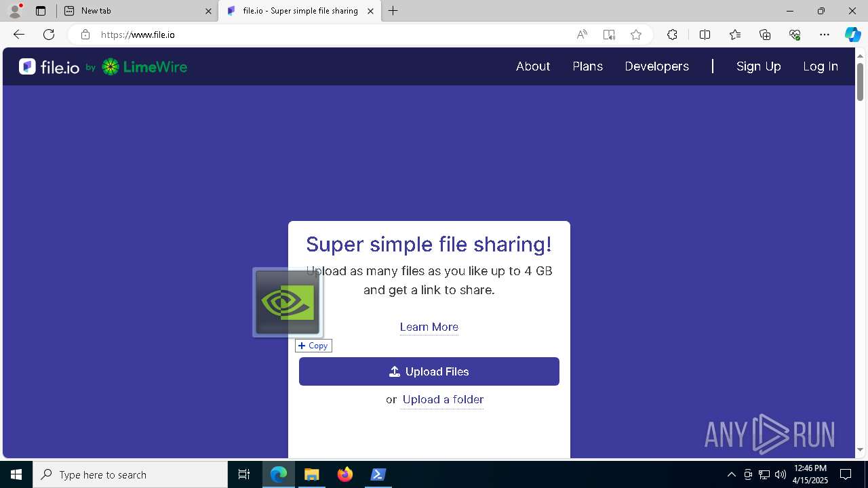Viewport: 868px width, 488px height.
Task: Go to Sign Up
Action: click(759, 66)
